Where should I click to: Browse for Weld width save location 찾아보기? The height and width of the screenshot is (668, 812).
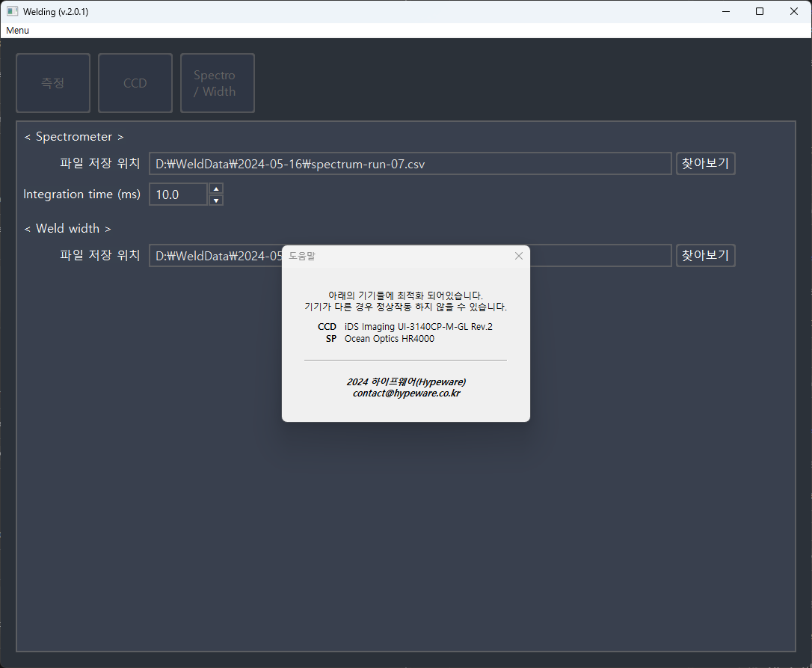[x=705, y=256]
